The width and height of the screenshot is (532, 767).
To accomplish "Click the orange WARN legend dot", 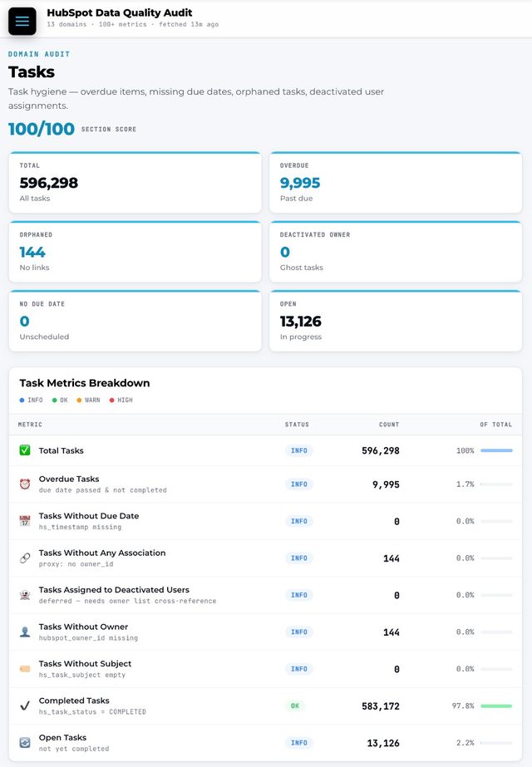I will point(79,401).
